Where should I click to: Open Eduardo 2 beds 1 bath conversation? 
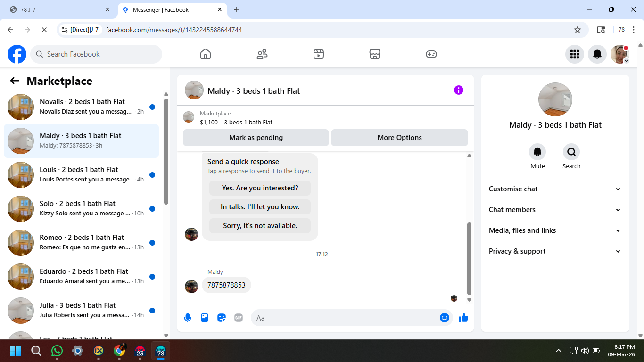click(x=81, y=277)
